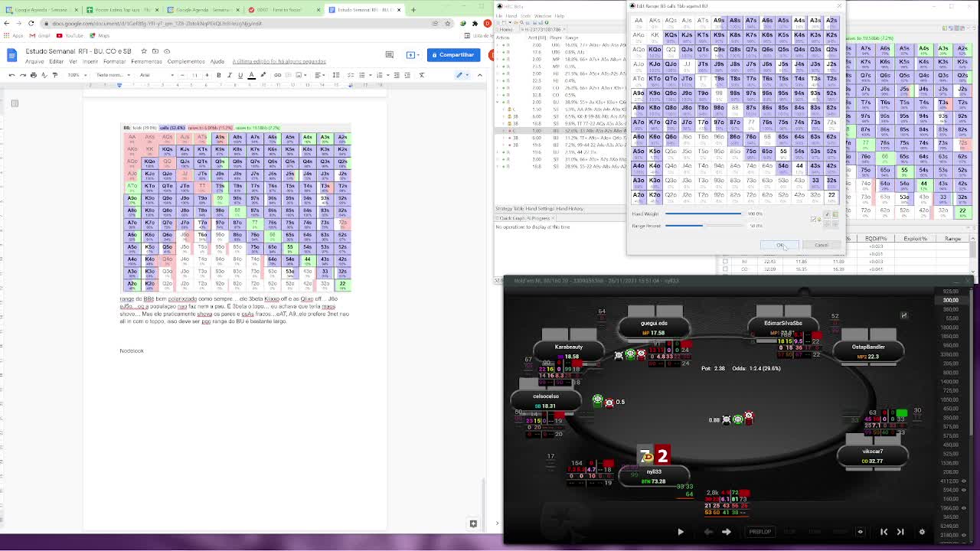Increase the font size with plus button
The width and height of the screenshot is (980, 551).
click(207, 75)
